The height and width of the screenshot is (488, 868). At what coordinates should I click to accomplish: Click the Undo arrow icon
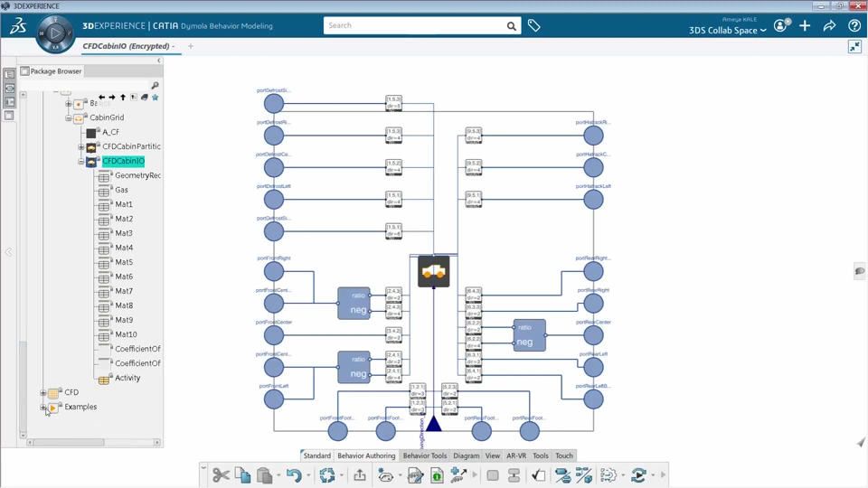click(294, 475)
